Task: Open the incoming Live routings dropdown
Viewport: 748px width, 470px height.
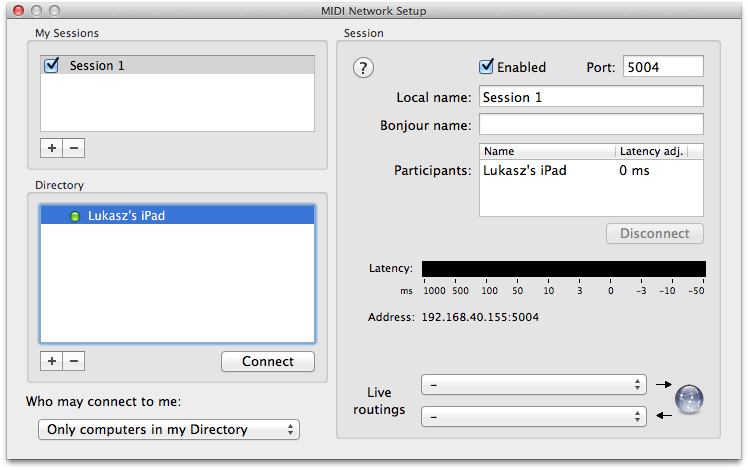Action: tap(534, 417)
